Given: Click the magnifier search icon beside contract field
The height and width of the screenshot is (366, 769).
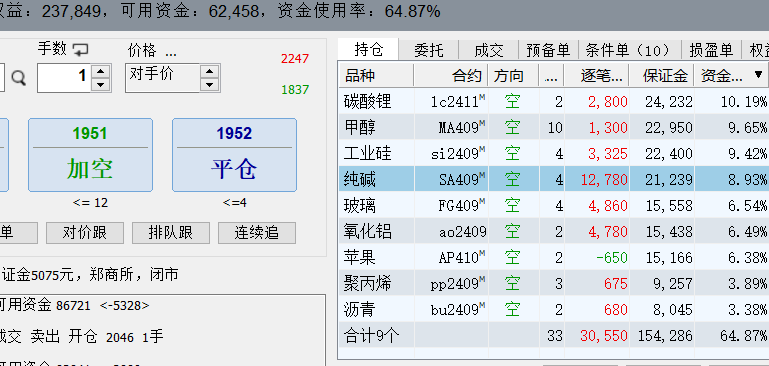Looking at the screenshot, I should [x=19, y=78].
